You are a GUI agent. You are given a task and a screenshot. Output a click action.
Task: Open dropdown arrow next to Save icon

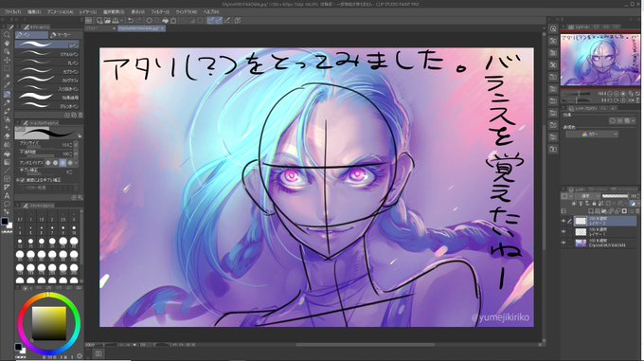(122, 20)
